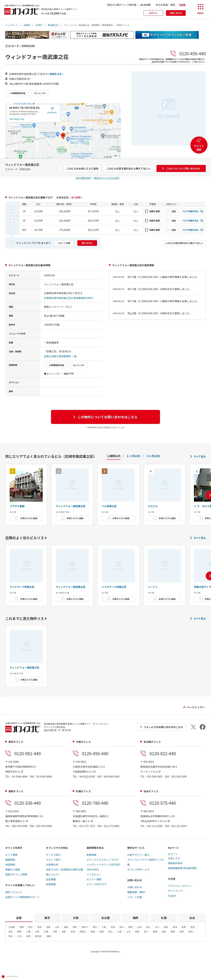
Task: Click next arrow on 近隣のよく似たビル carousel
Action: [x=208, y=576]
